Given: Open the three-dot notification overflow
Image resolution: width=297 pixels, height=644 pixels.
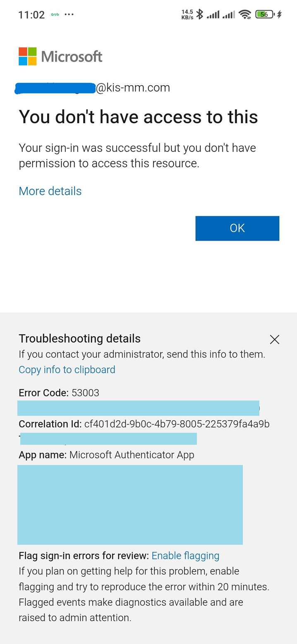Looking at the screenshot, I should tap(69, 14).
